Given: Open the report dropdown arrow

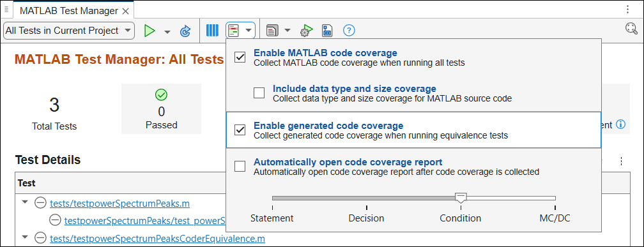Looking at the screenshot, I should click(x=287, y=31).
